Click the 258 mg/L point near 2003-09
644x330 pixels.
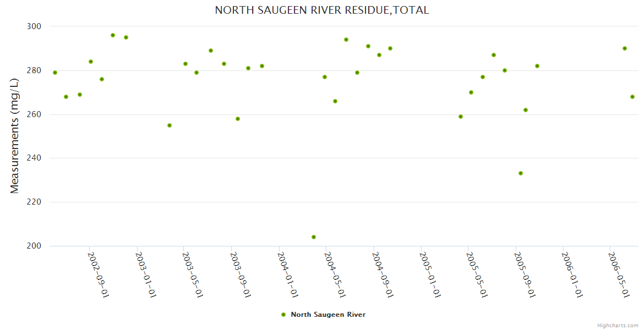(238, 119)
